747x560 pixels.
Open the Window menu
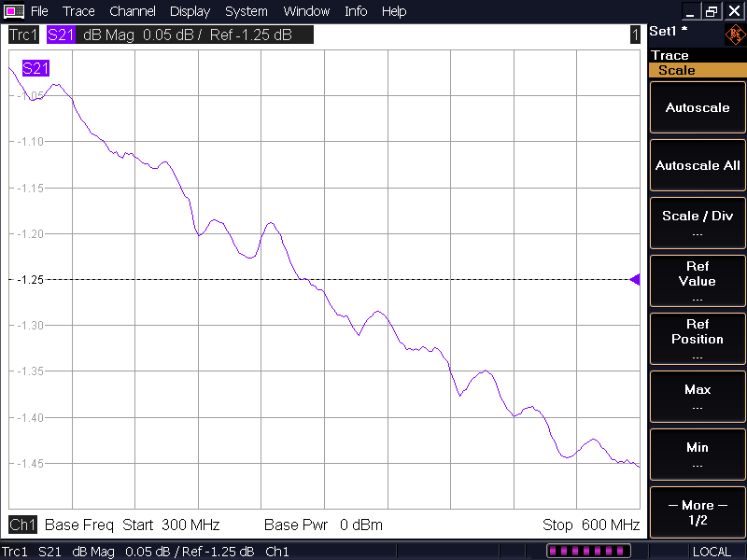[306, 11]
